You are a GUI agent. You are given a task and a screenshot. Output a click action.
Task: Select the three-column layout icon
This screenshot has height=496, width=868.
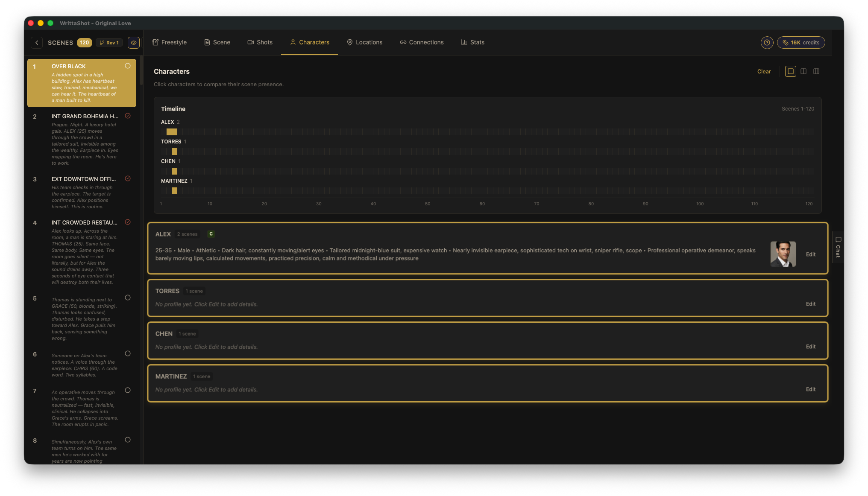coord(816,71)
